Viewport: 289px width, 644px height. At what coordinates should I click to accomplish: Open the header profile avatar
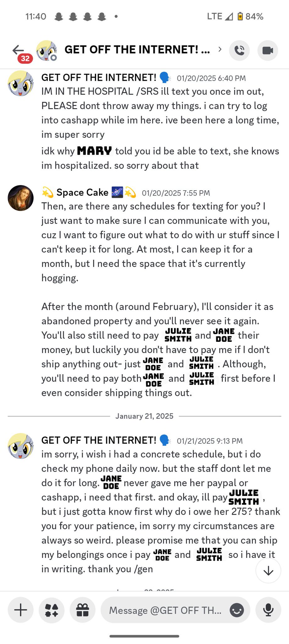[x=46, y=50]
